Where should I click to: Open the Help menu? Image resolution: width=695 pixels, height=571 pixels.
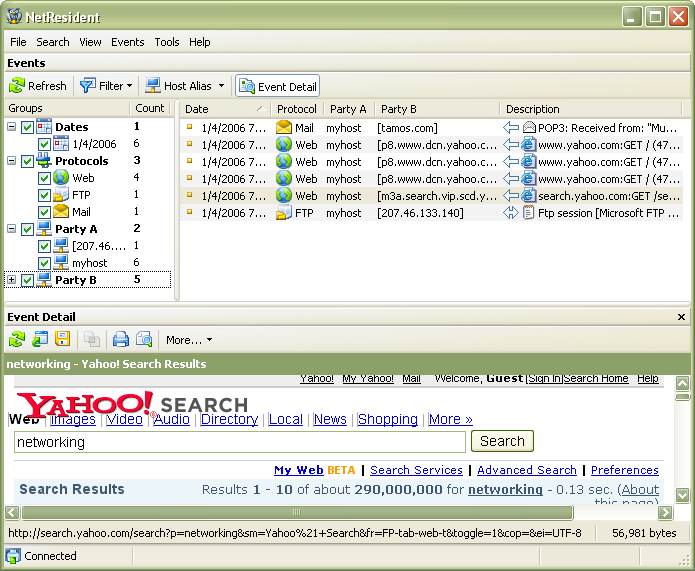199,42
